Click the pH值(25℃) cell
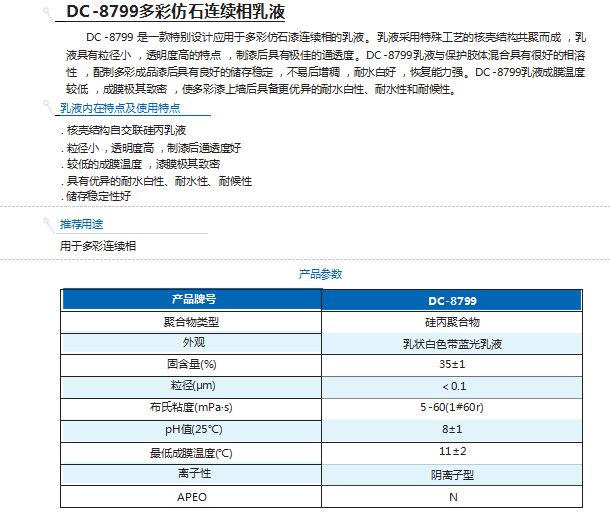Screen dimensions: 610x516 point(191,431)
